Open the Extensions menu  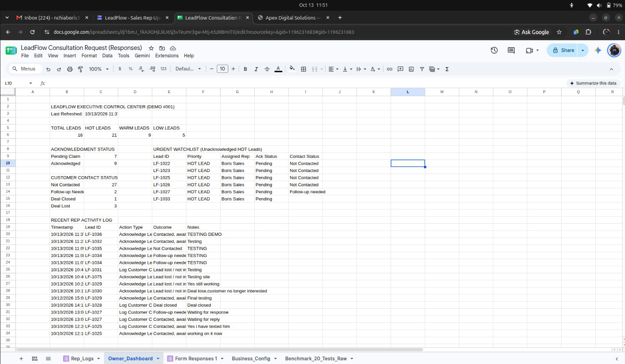(167, 56)
